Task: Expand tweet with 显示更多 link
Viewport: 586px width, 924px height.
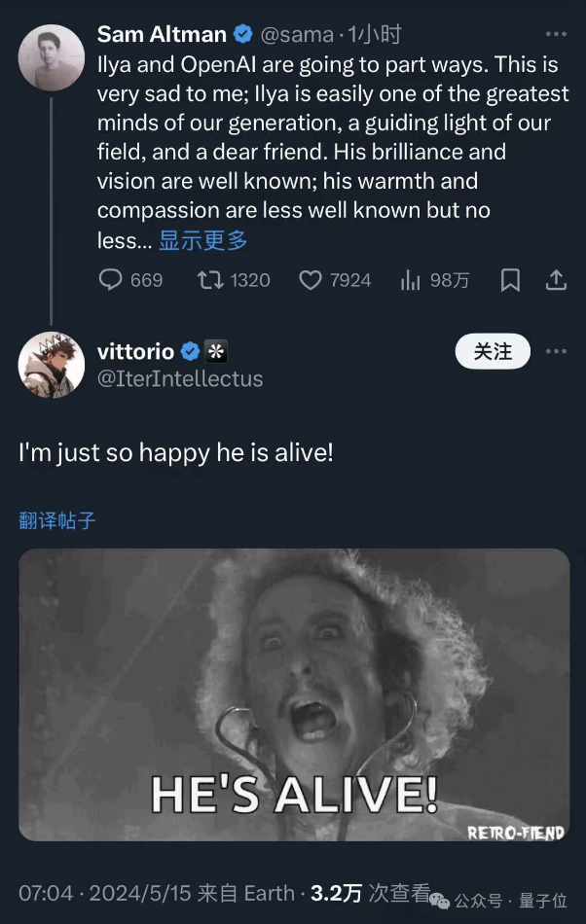Action: [x=203, y=240]
